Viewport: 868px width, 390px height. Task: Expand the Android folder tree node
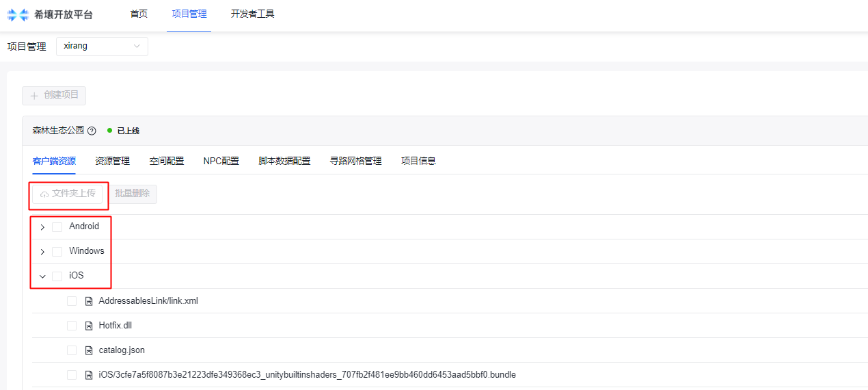[x=42, y=227]
